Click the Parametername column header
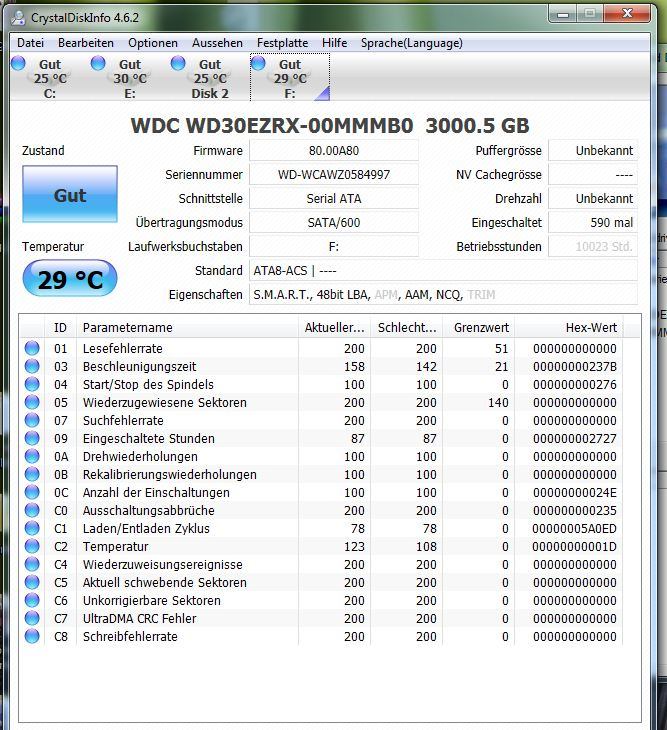667x730 pixels. (187, 328)
